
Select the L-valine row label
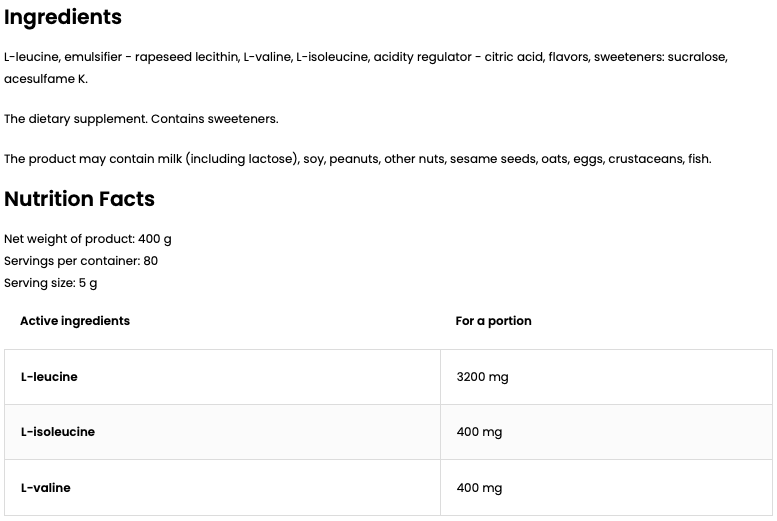tap(46, 488)
